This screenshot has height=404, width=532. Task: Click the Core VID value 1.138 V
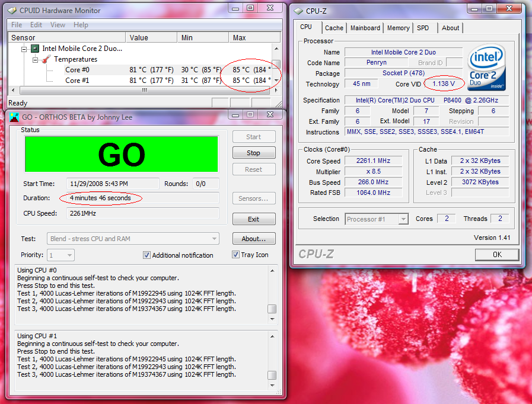coord(444,84)
